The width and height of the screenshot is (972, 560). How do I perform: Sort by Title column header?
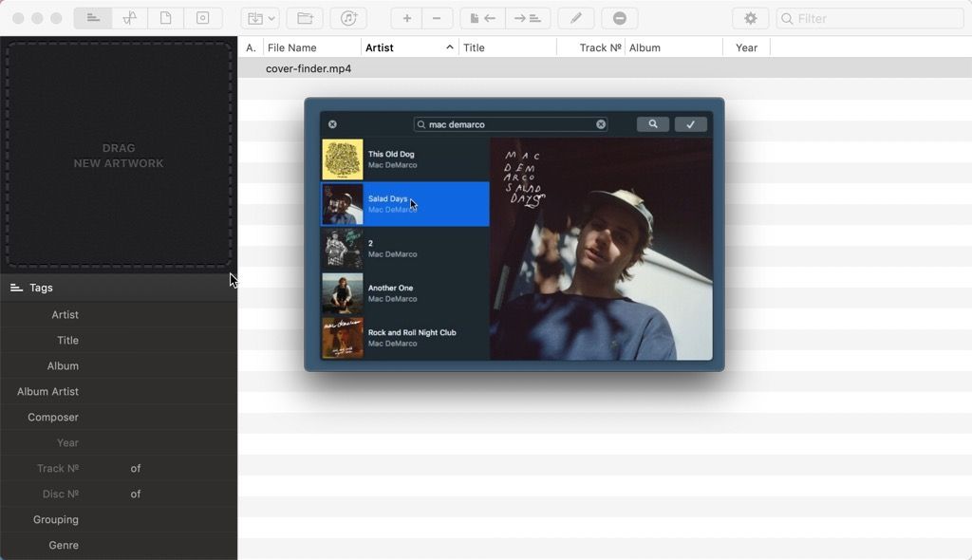pos(508,47)
